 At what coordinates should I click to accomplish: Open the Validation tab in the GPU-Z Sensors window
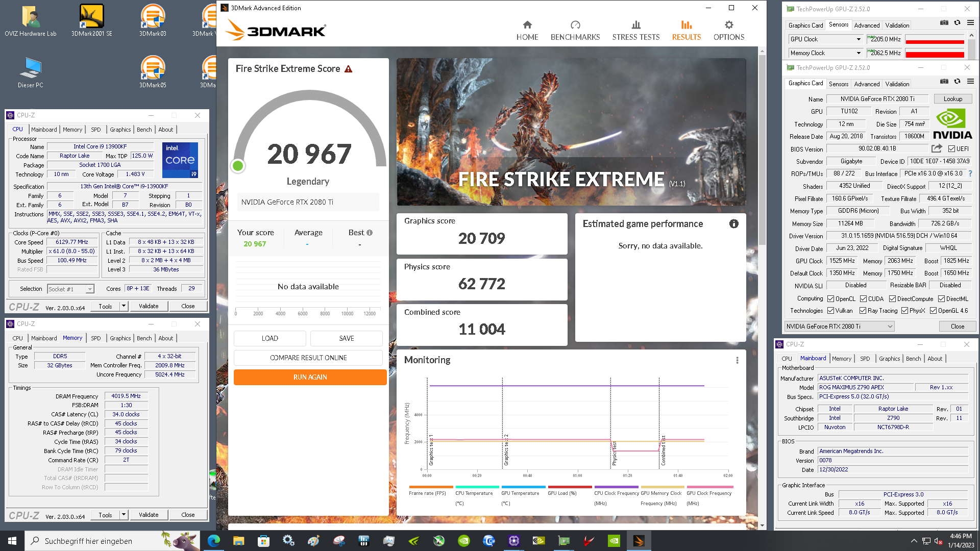pos(897,26)
